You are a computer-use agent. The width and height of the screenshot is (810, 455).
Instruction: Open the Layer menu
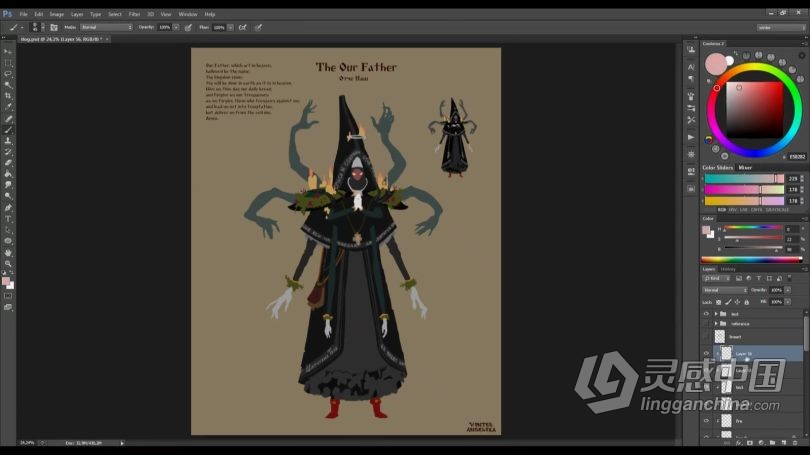tap(76, 14)
